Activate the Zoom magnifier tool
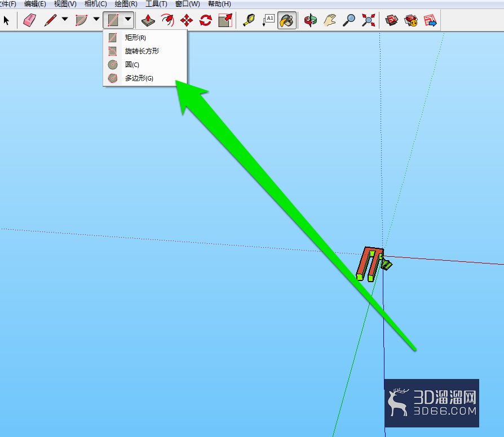504x437 pixels. click(x=349, y=20)
